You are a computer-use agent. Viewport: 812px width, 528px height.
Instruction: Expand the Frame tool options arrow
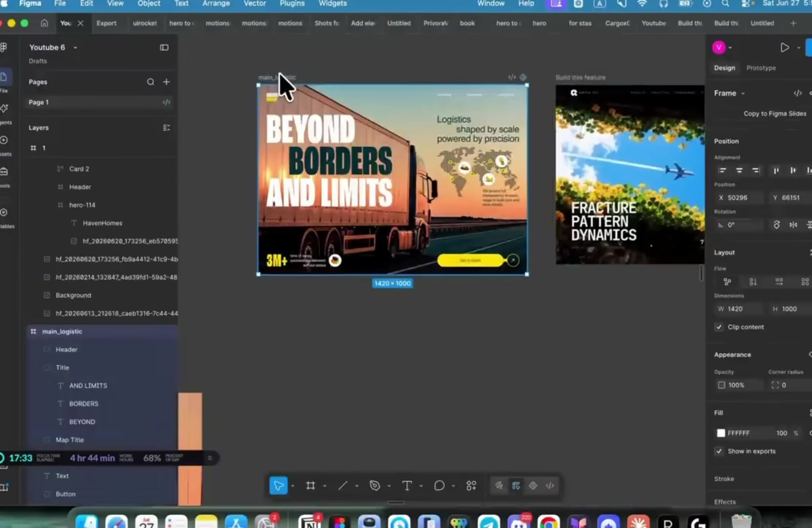(x=324, y=486)
